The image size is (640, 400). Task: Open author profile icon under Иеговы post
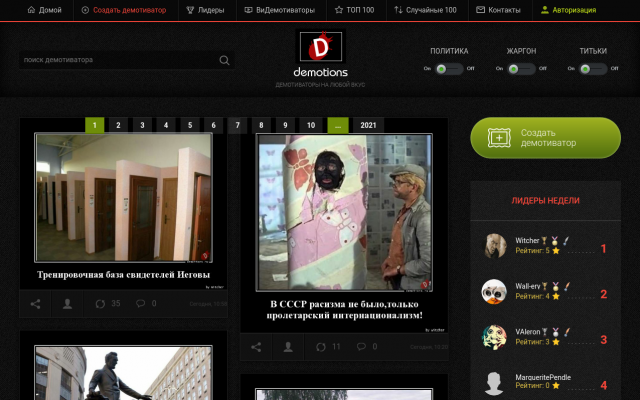67,304
